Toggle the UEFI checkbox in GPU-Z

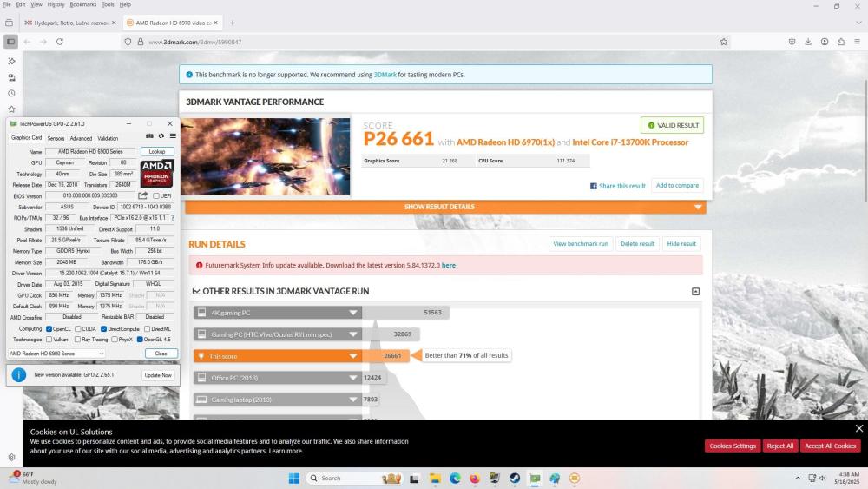point(156,196)
